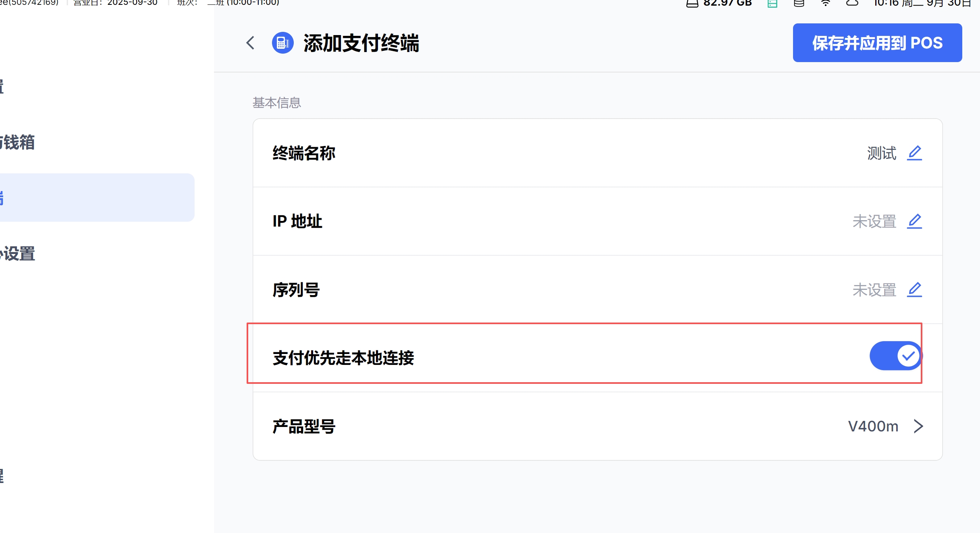Open the V400m product model selector
The width and height of the screenshot is (980, 533).
pos(873,426)
